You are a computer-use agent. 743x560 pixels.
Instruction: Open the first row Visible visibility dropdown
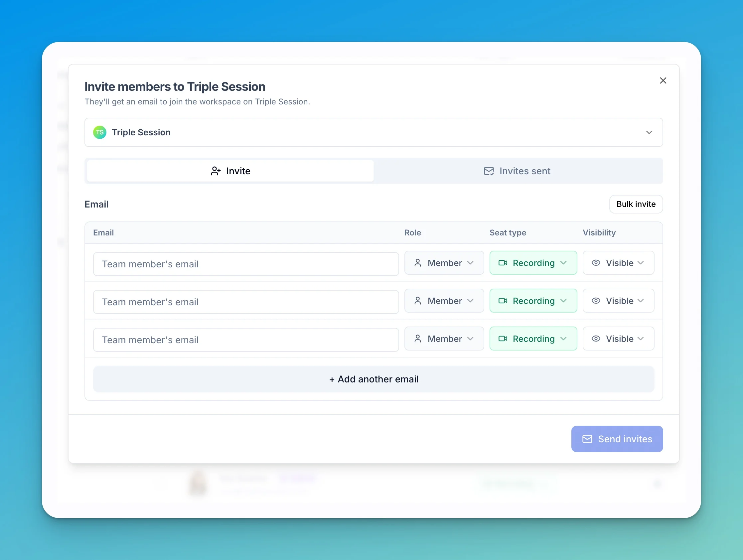tap(618, 263)
